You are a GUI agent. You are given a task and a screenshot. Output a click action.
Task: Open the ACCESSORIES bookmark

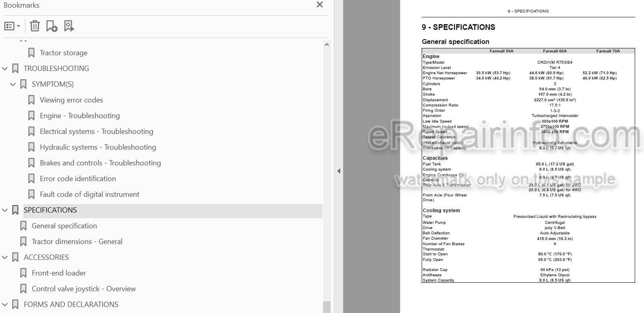pyautogui.click(x=46, y=257)
